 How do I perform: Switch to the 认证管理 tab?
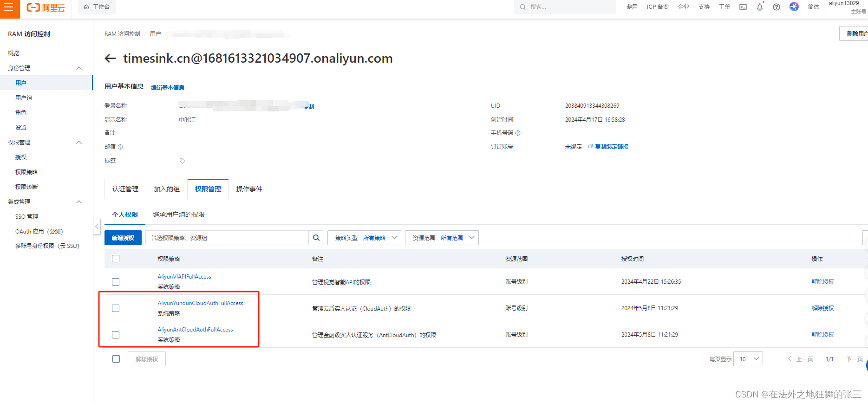125,189
